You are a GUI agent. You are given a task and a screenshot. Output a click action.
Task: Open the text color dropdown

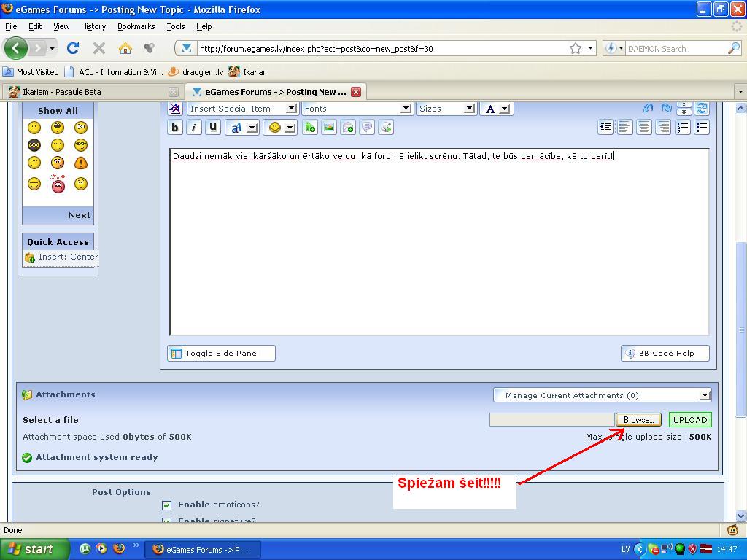tap(496, 109)
